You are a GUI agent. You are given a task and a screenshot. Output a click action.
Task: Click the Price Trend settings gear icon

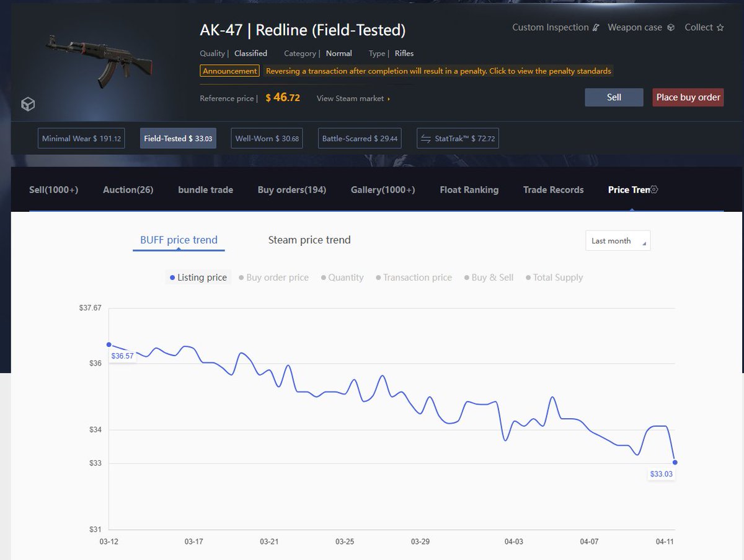click(x=653, y=190)
